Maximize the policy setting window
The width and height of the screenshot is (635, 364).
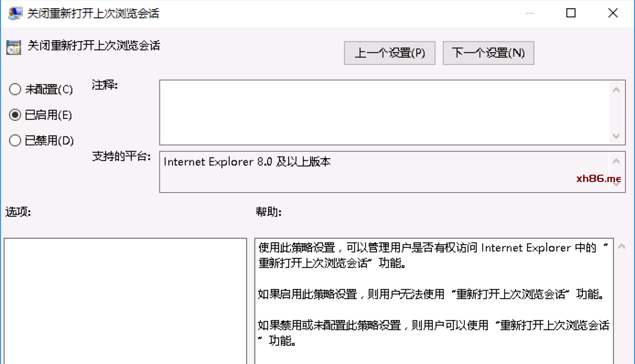pyautogui.click(x=570, y=13)
